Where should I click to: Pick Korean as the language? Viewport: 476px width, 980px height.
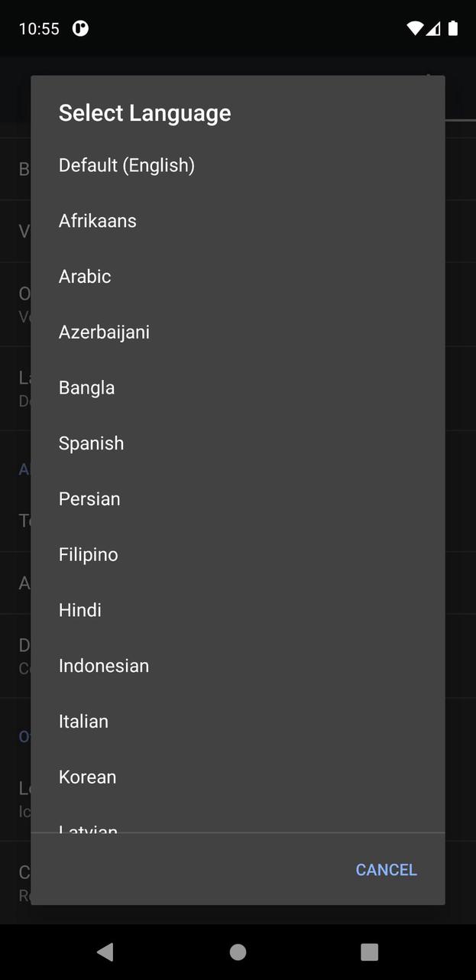[x=88, y=777]
